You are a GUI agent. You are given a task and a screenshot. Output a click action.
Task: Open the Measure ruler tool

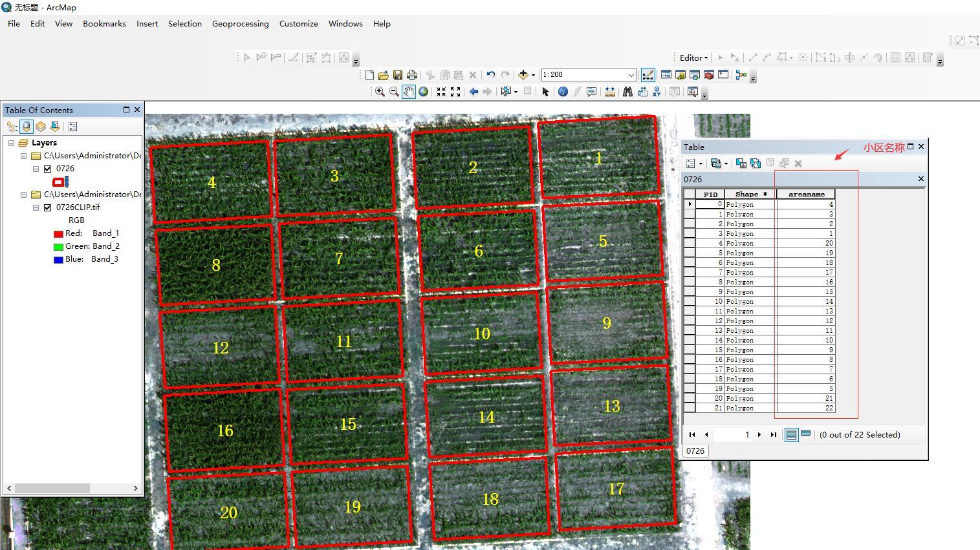(609, 92)
